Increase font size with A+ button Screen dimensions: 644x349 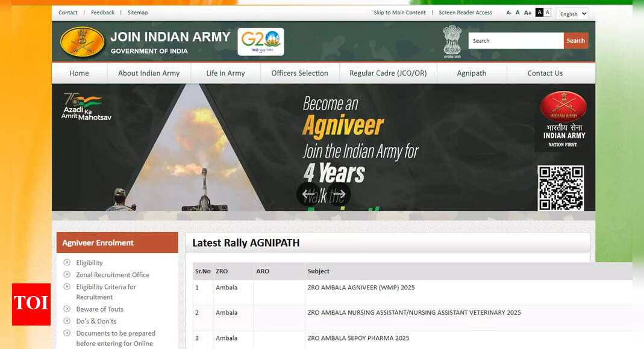click(528, 13)
